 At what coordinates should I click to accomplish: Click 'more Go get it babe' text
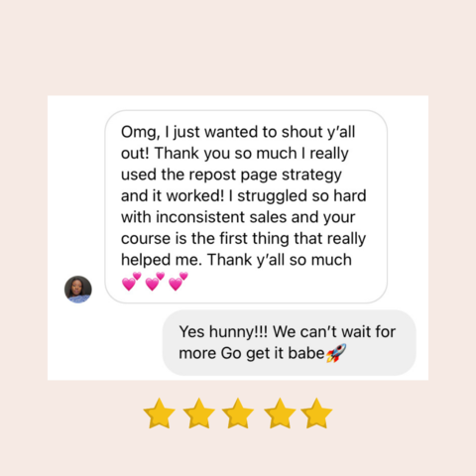pyautogui.click(x=252, y=353)
